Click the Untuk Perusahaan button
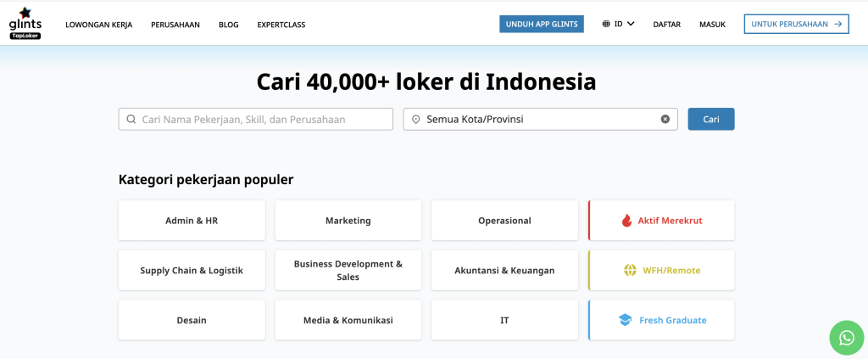Viewport: 868px width, 359px height. [x=796, y=25]
